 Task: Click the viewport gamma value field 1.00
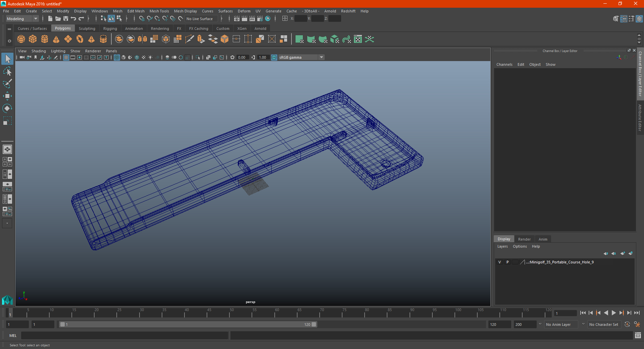(x=263, y=57)
